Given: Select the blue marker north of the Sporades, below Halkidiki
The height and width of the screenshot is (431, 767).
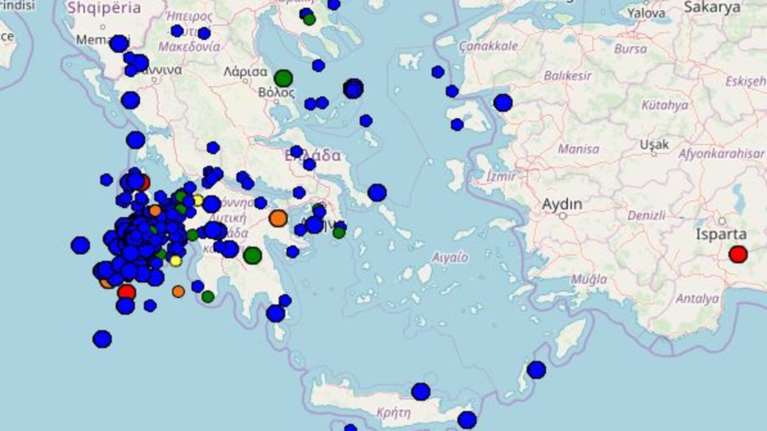Looking at the screenshot, I should pos(318,65).
